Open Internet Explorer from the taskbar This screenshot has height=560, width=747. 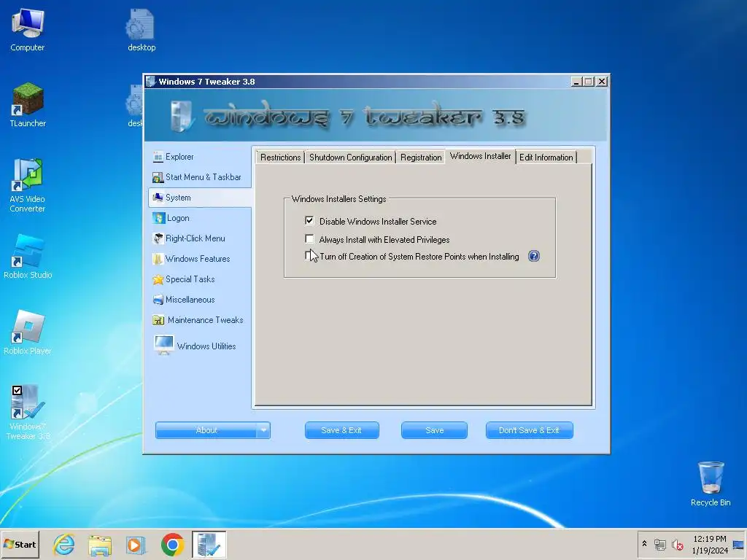pos(64,544)
